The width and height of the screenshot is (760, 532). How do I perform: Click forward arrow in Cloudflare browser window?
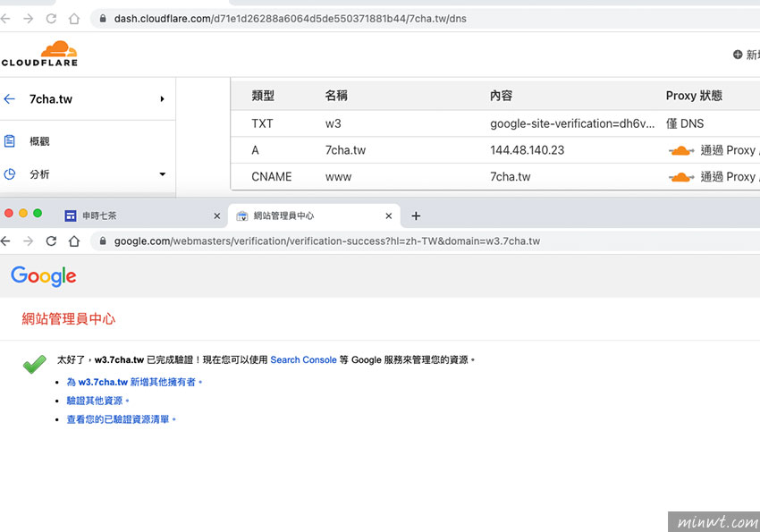click(28, 19)
